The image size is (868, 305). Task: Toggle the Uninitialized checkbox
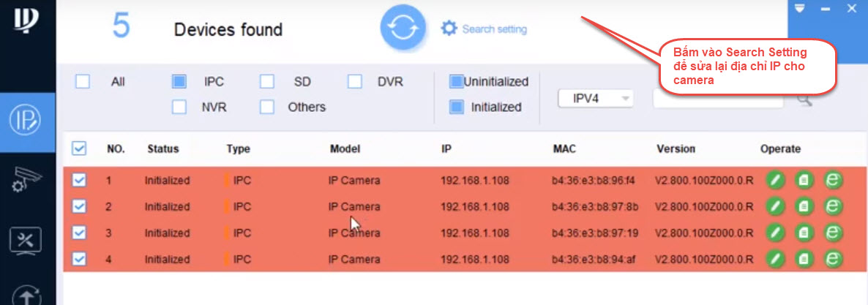point(456,82)
